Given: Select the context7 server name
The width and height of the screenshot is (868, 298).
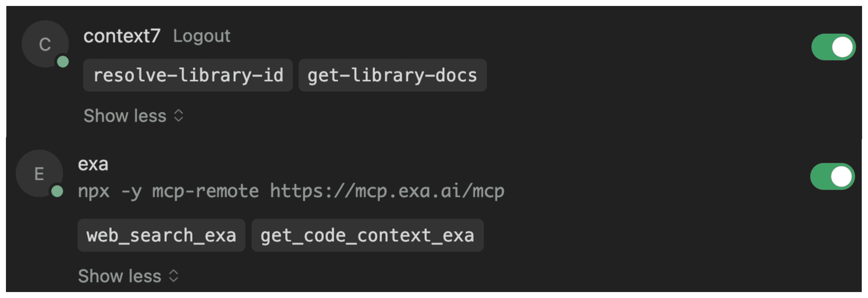Looking at the screenshot, I should pos(122,36).
